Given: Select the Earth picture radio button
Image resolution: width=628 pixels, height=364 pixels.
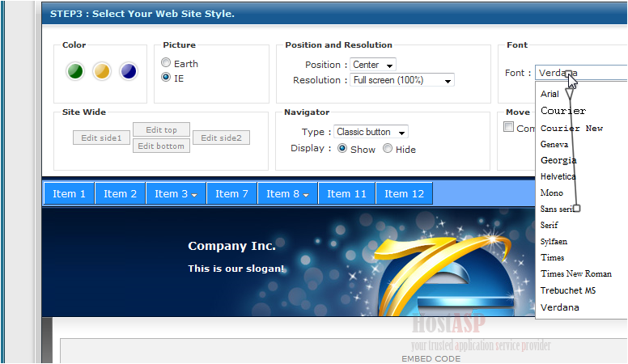Looking at the screenshot, I should (x=166, y=62).
